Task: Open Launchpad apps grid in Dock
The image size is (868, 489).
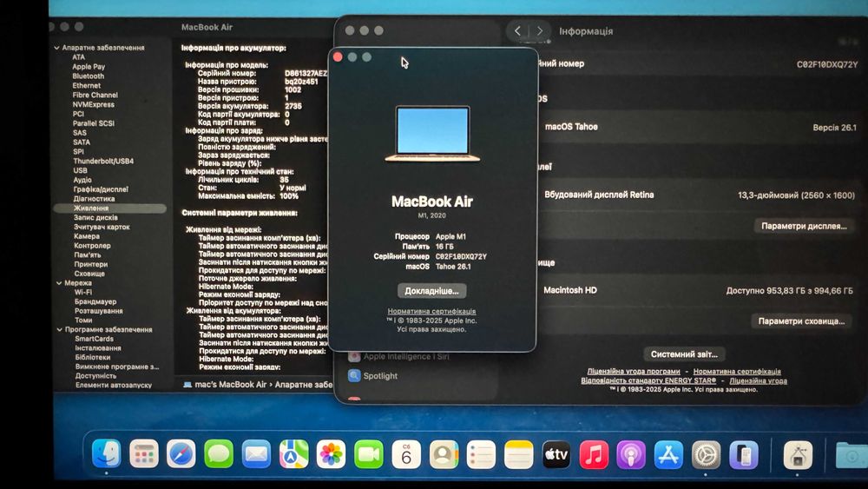Action: tap(144, 454)
